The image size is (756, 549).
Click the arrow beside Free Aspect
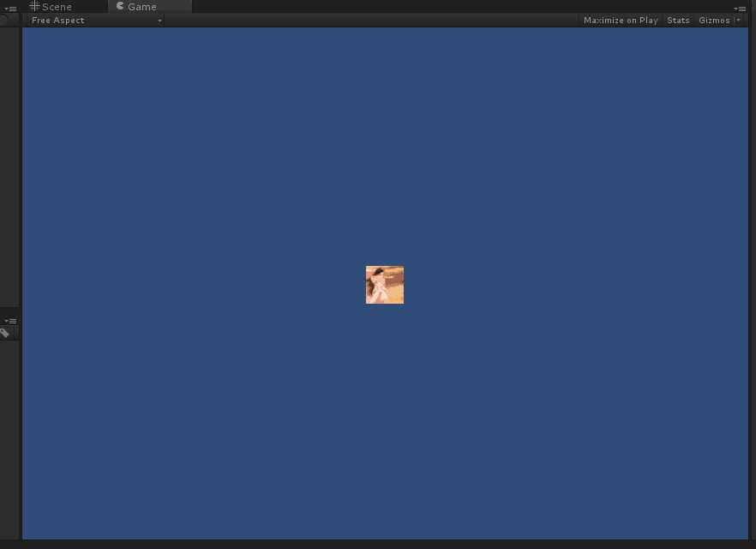[x=159, y=21]
